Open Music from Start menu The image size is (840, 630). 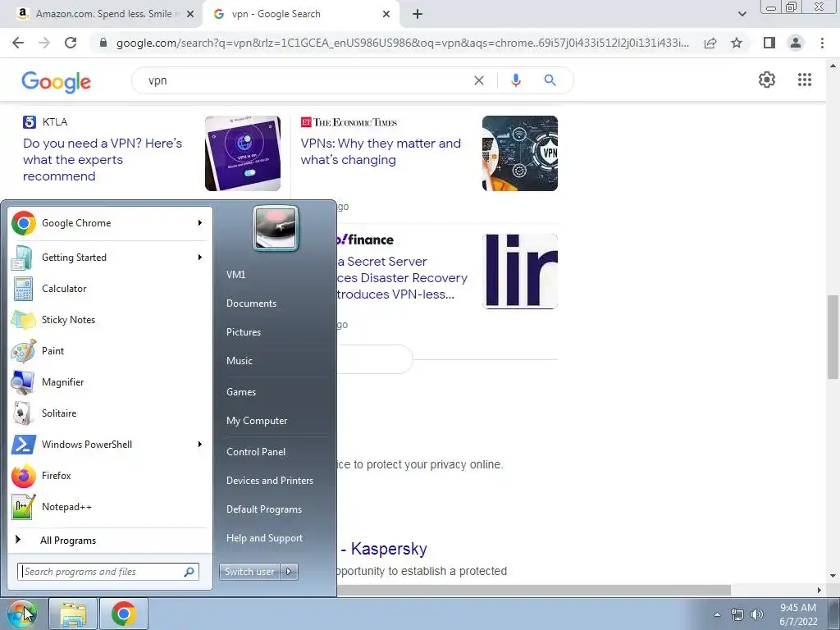[x=239, y=361]
